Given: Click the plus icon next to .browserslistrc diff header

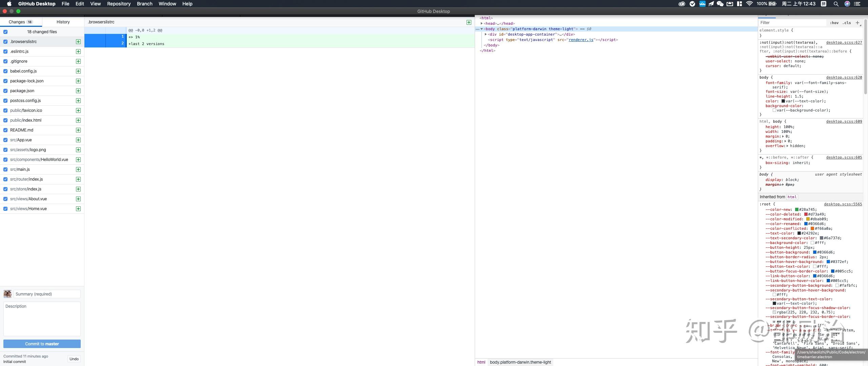Looking at the screenshot, I should click(x=469, y=22).
